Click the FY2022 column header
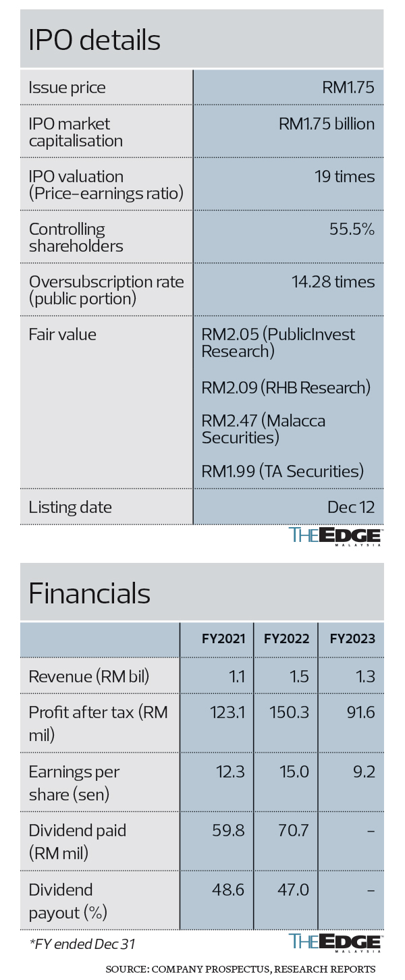 pyautogui.click(x=287, y=639)
